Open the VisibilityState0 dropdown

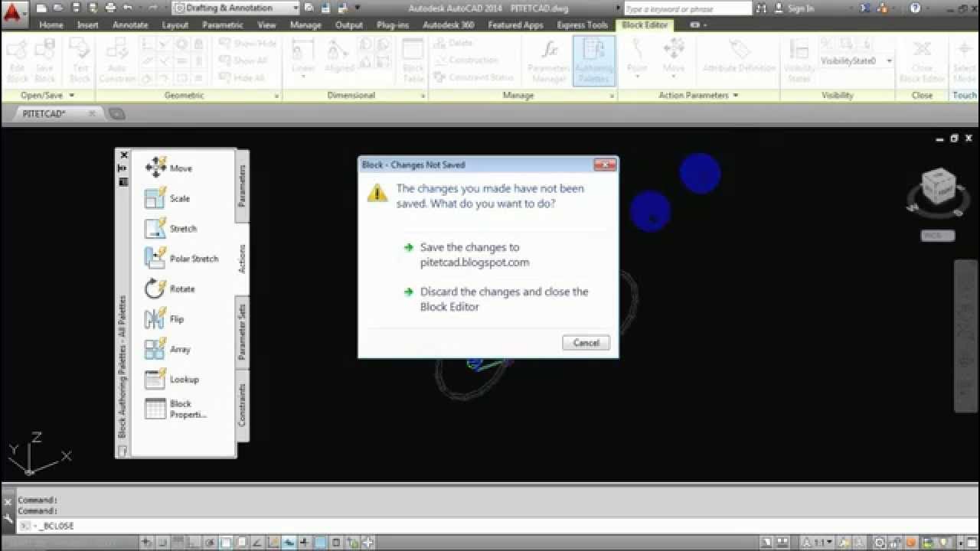pyautogui.click(x=856, y=60)
